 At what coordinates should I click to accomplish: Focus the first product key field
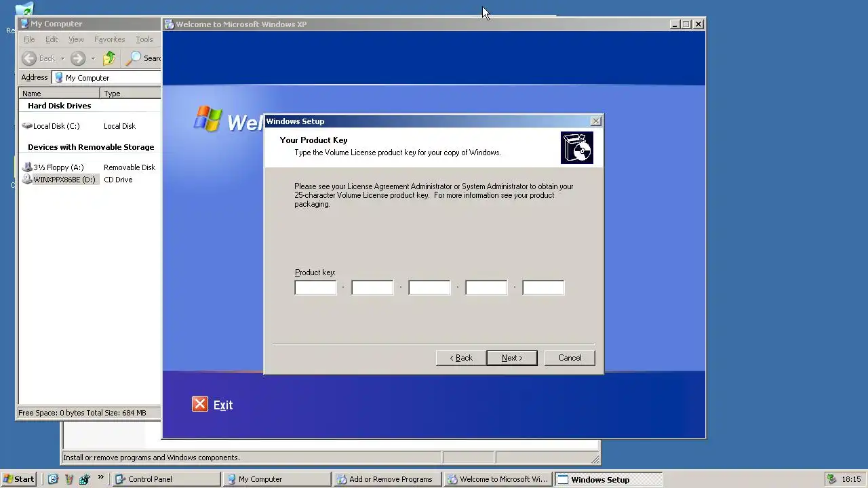coord(315,287)
